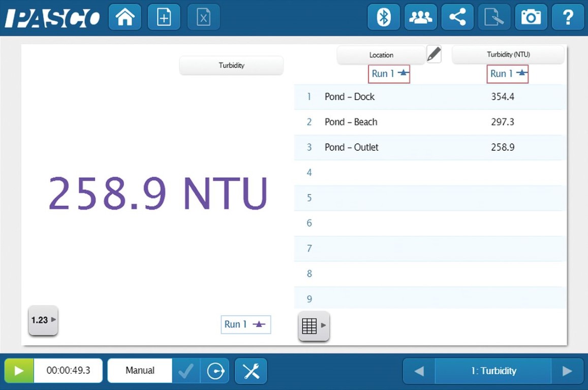Open the Bluetooth sensor connection

(x=384, y=18)
